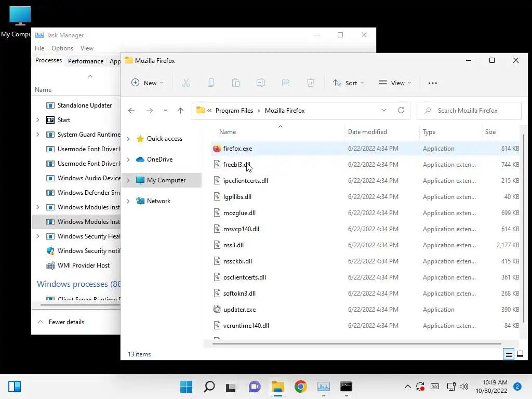The height and width of the screenshot is (399, 532).
Task: Open Google Chrome on the taskbar
Action: tap(301, 387)
